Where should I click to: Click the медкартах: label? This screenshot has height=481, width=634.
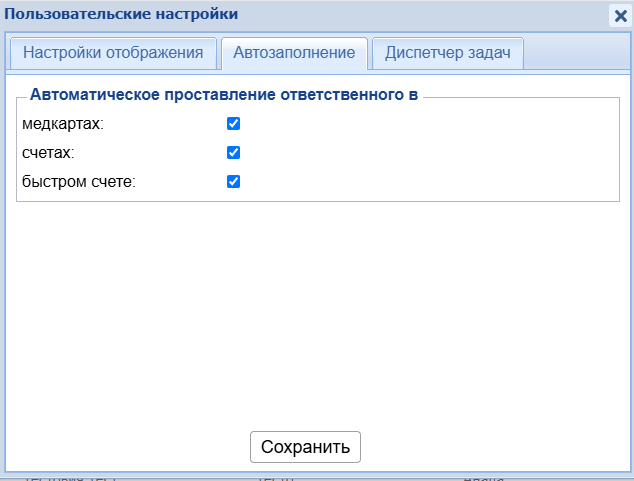[x=63, y=124]
